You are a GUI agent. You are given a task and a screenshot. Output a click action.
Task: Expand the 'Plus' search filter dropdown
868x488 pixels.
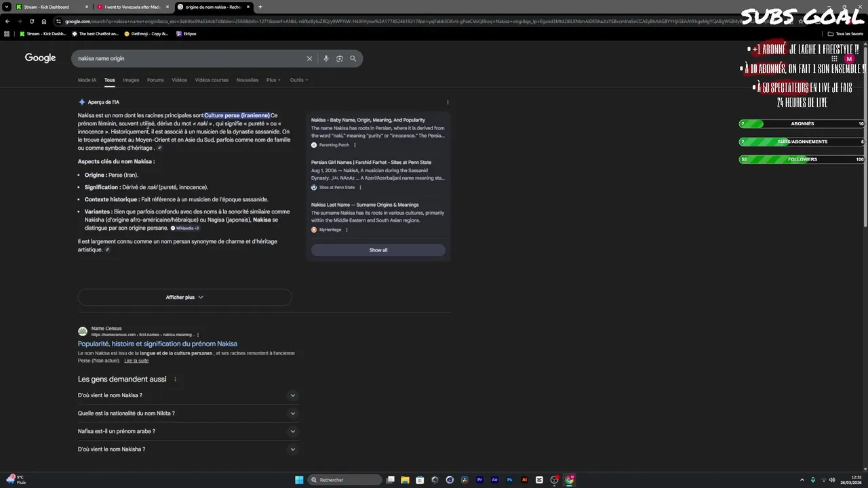point(272,80)
